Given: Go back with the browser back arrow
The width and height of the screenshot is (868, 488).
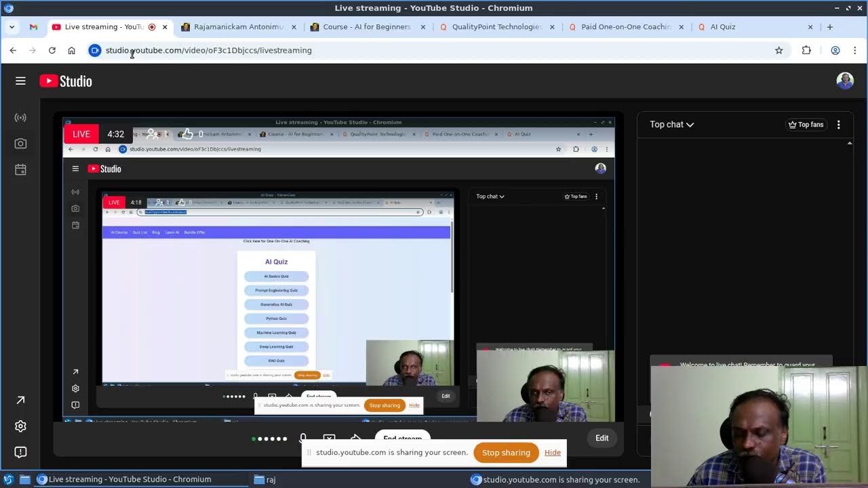Looking at the screenshot, I should point(13,50).
